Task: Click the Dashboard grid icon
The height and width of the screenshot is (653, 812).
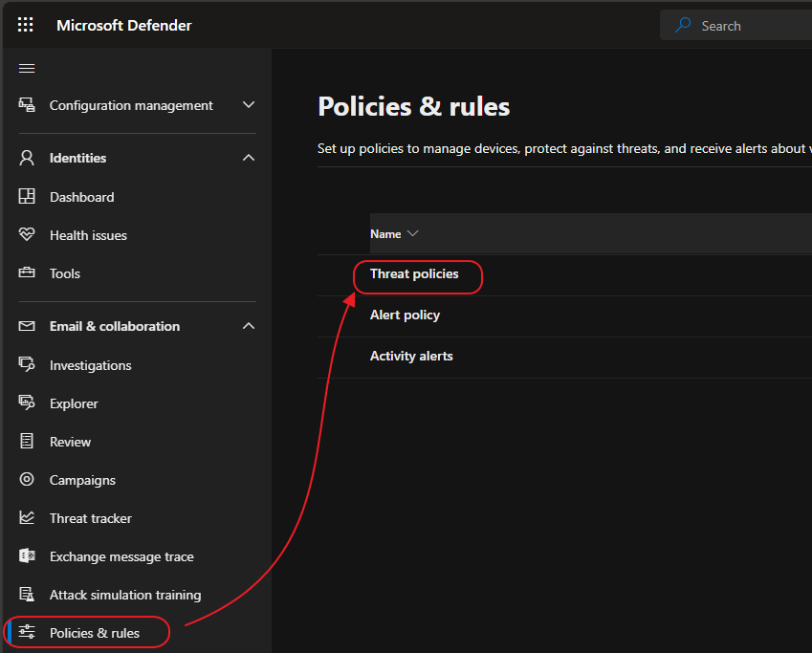Action: click(x=27, y=197)
